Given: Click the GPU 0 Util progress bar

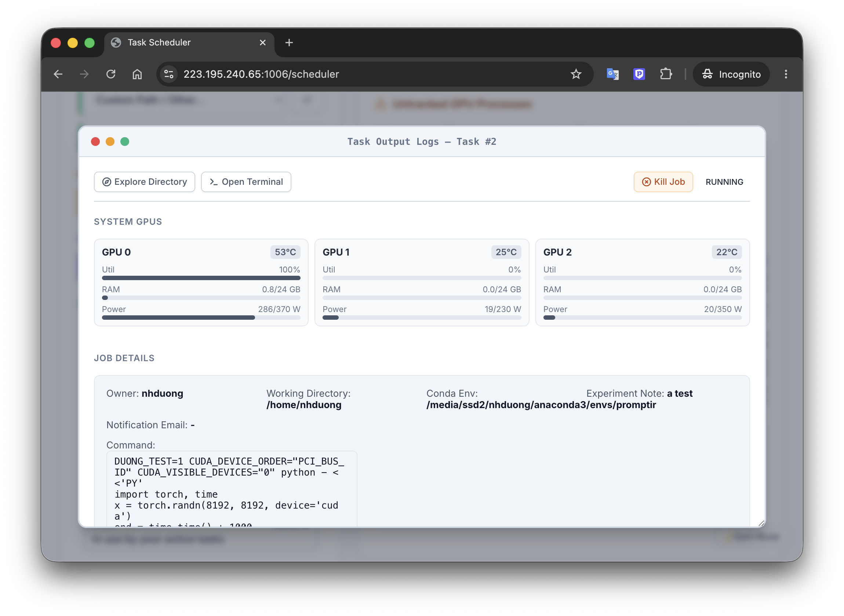Looking at the screenshot, I should coord(201,278).
